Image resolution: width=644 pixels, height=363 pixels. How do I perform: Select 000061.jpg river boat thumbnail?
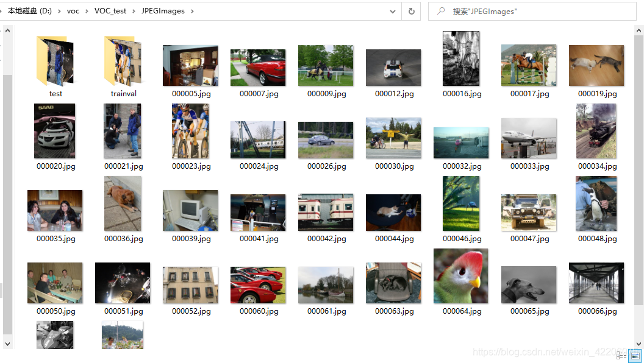[326, 285]
